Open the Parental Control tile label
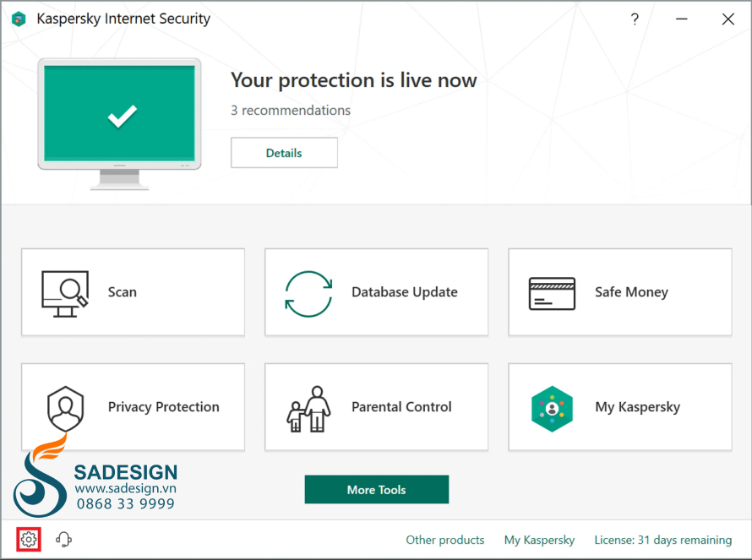The image size is (752, 560). (x=401, y=406)
